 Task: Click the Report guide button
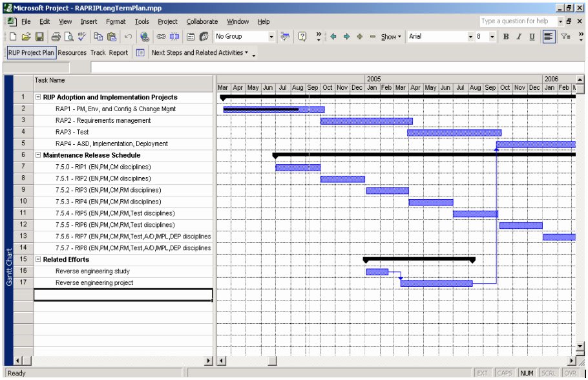118,52
